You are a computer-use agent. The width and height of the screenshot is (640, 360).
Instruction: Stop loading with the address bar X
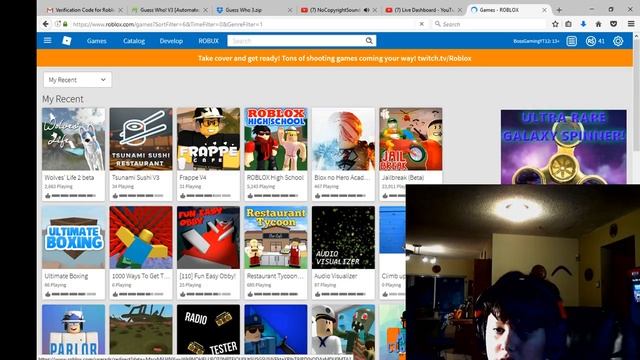point(422,24)
